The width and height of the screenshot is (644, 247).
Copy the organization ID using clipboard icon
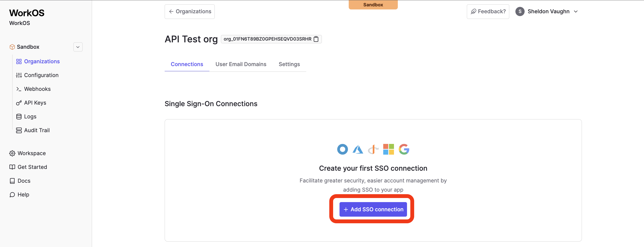[x=316, y=39]
